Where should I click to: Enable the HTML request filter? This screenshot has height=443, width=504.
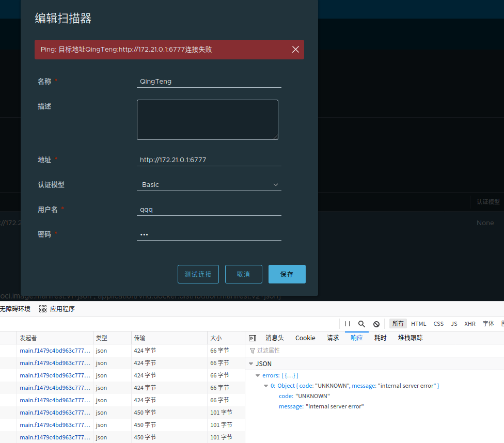pyautogui.click(x=419, y=324)
